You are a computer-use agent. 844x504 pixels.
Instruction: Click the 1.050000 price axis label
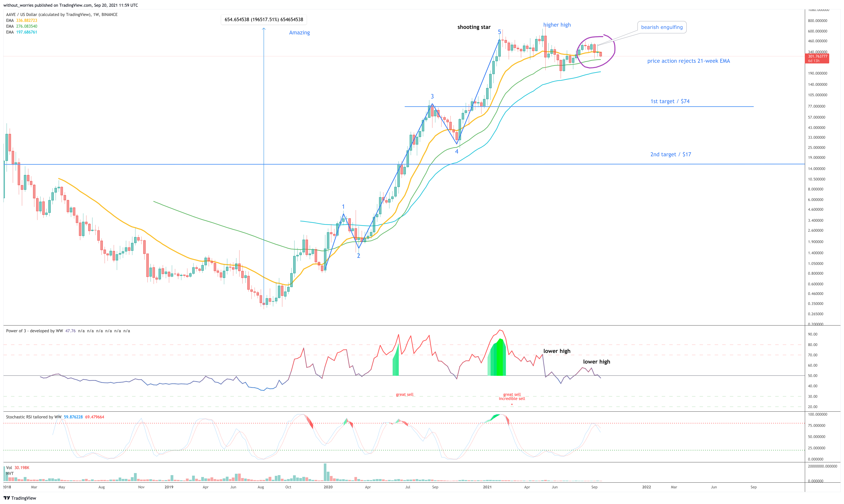click(816, 264)
